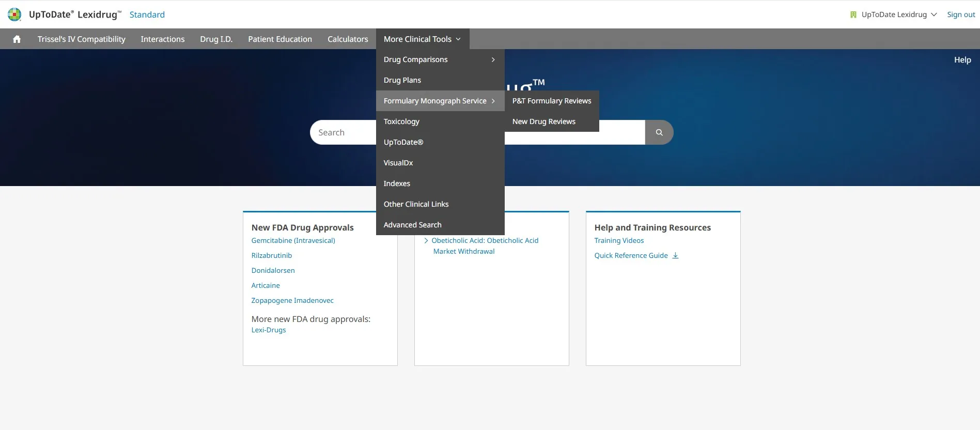Click the Help and Training Resources heading
The image size is (980, 430).
652,227
